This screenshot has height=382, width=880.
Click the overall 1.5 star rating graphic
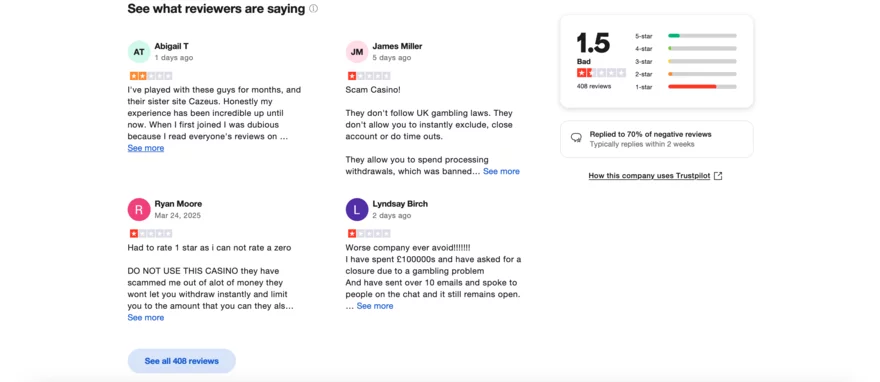click(601, 73)
